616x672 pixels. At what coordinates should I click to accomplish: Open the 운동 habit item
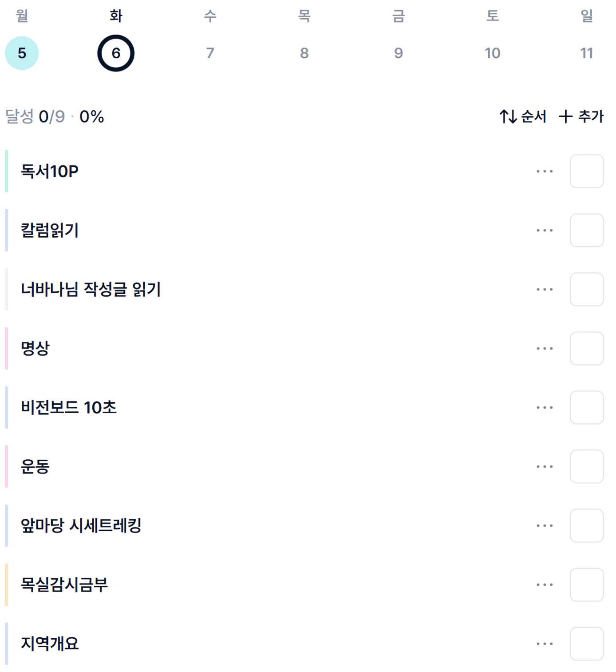tap(36, 467)
